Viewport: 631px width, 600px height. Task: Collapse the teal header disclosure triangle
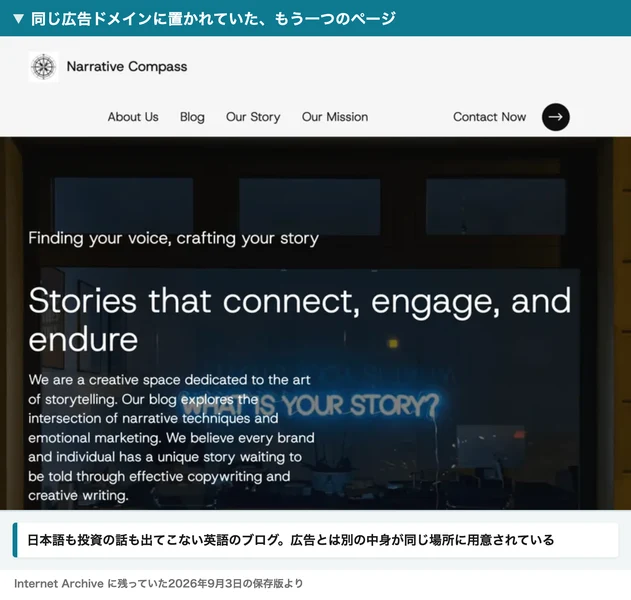click(x=19, y=19)
